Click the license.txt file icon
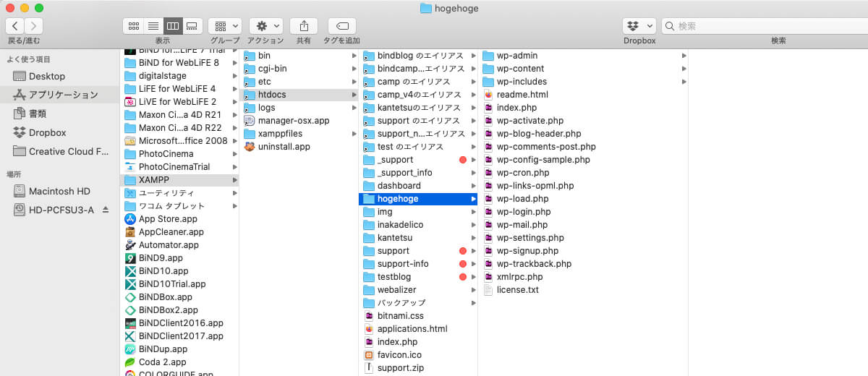Image resolution: width=868 pixels, height=376 pixels. click(x=488, y=290)
